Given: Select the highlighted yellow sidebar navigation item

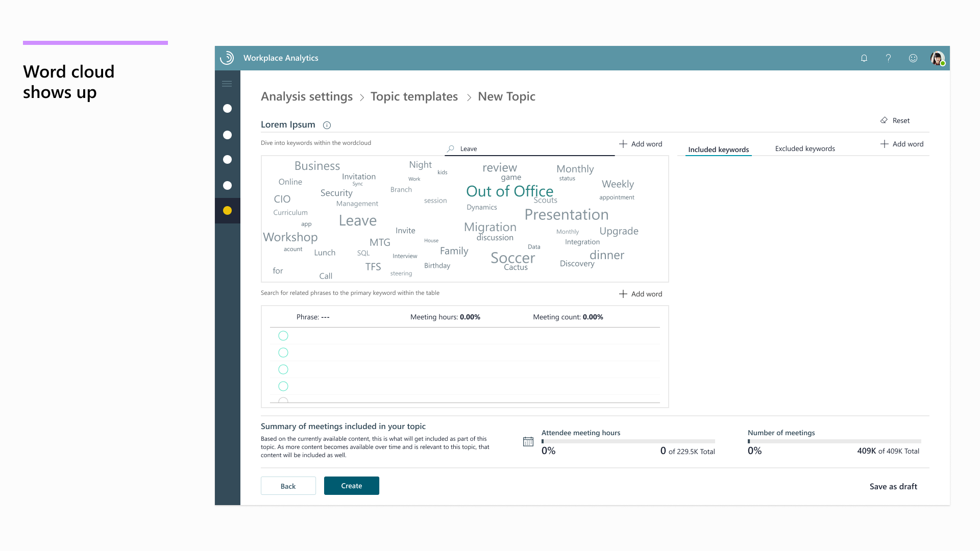Looking at the screenshot, I should point(227,210).
